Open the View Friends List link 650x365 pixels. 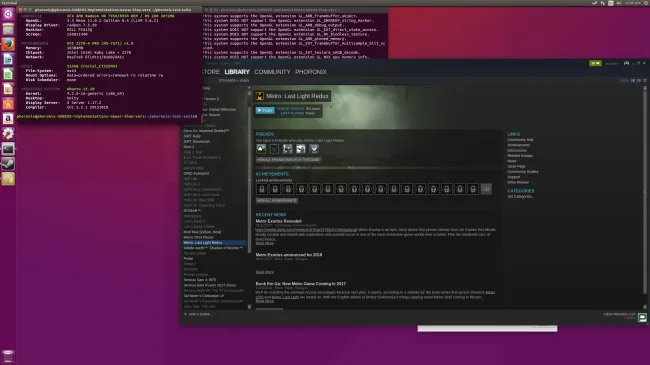(619, 314)
